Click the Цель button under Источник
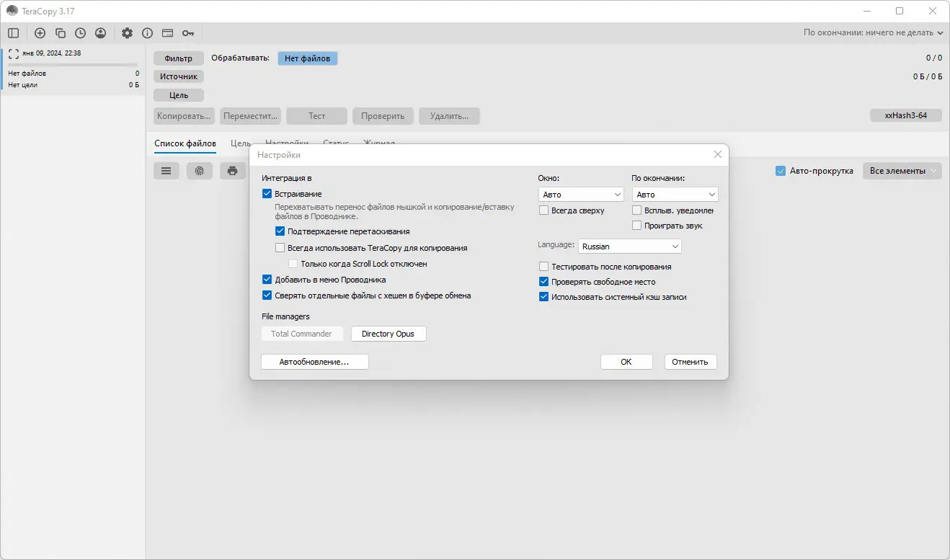 coord(179,95)
